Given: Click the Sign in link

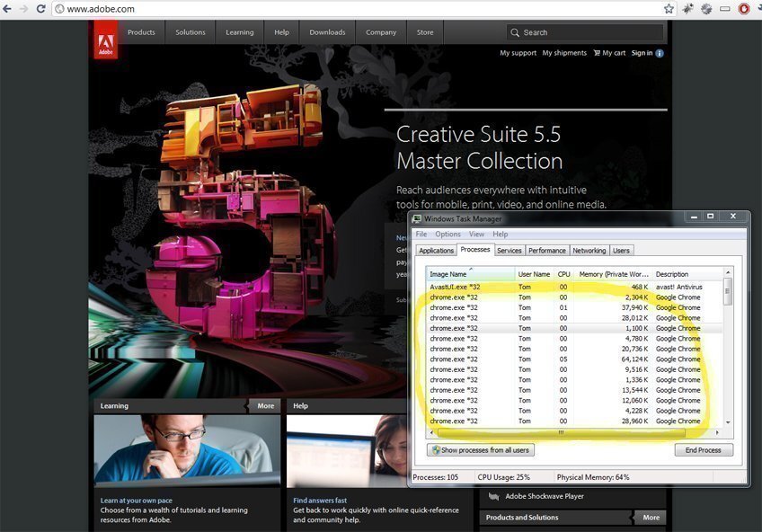Looking at the screenshot, I should coord(642,53).
